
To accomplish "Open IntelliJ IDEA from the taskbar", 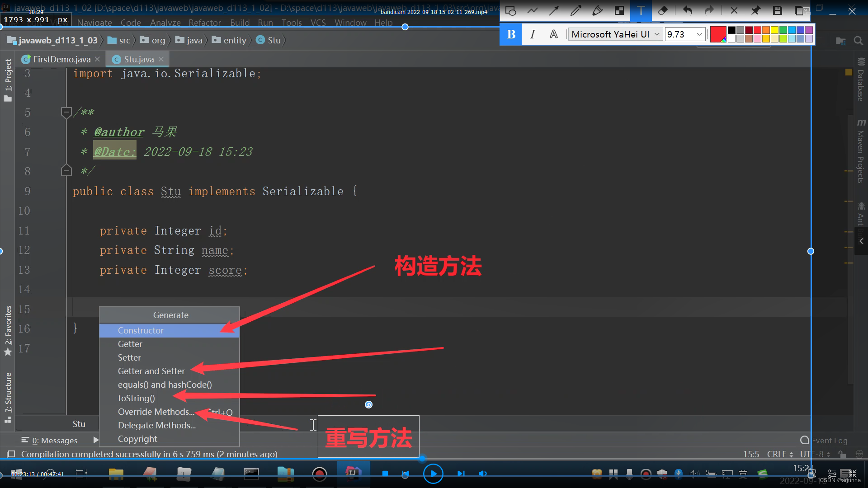I will pyautogui.click(x=353, y=474).
